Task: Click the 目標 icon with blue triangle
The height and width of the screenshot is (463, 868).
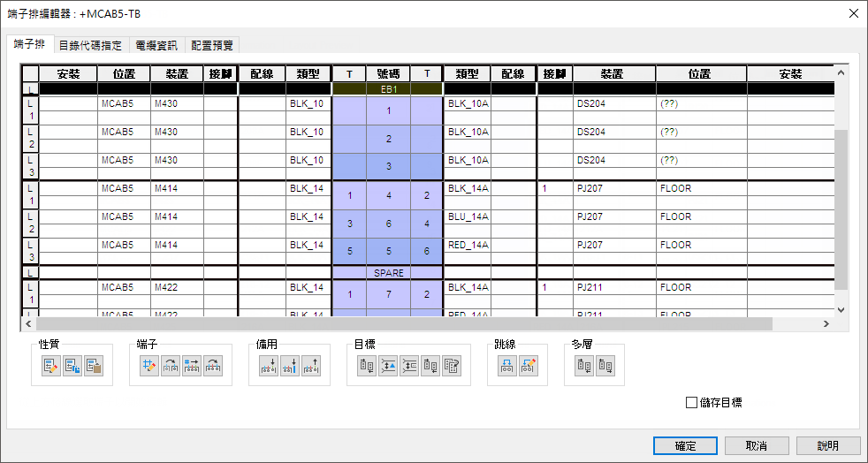Action: tap(388, 366)
